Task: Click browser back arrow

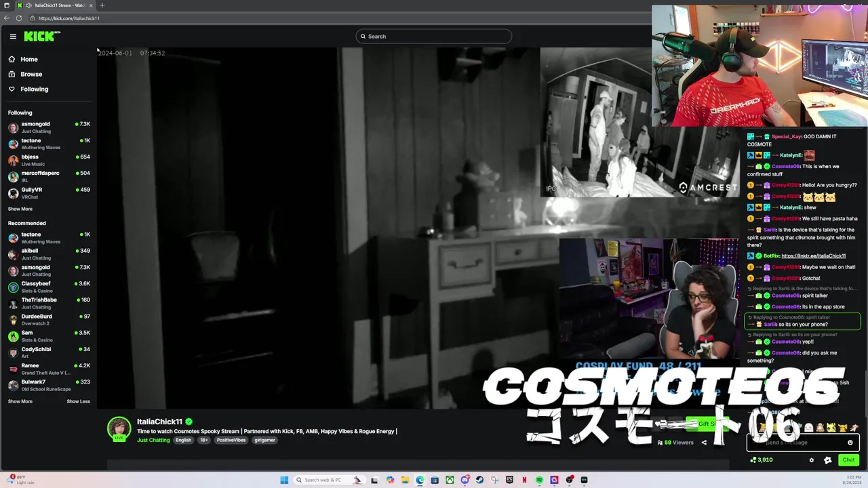Action: pos(7,18)
